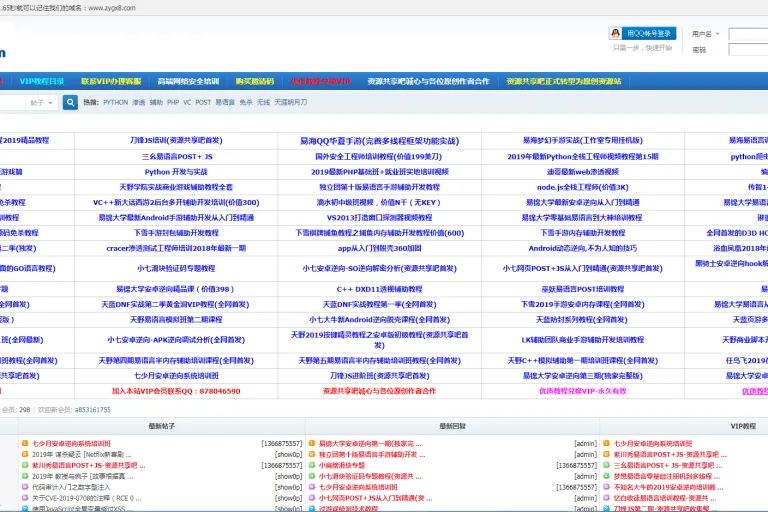Viewport: 768px width, 512px height.
Task: Click the green icon beside 小编微滑块专题
Action: [x=312, y=465]
